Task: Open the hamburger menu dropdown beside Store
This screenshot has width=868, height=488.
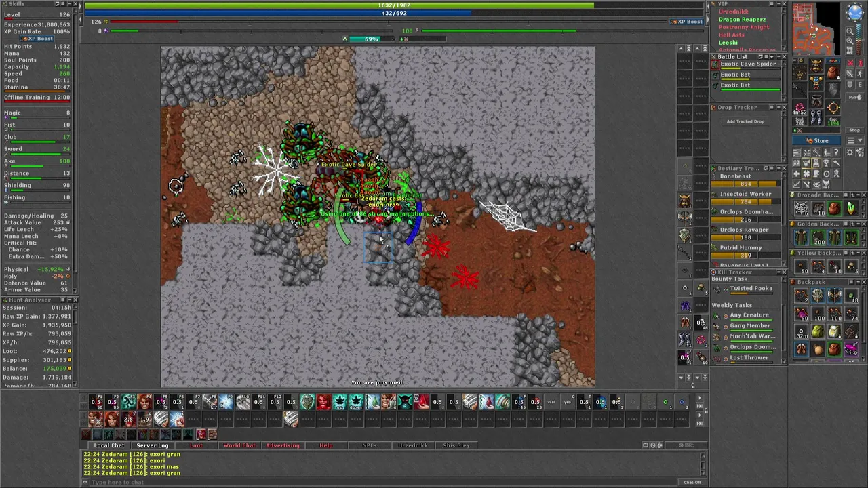Action: click(854, 140)
